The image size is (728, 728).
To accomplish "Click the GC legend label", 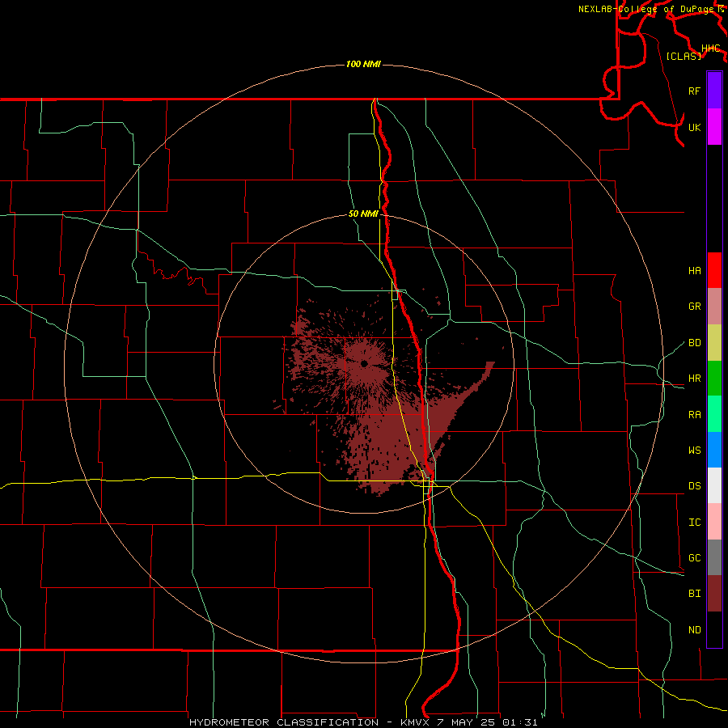I will click(x=694, y=558).
